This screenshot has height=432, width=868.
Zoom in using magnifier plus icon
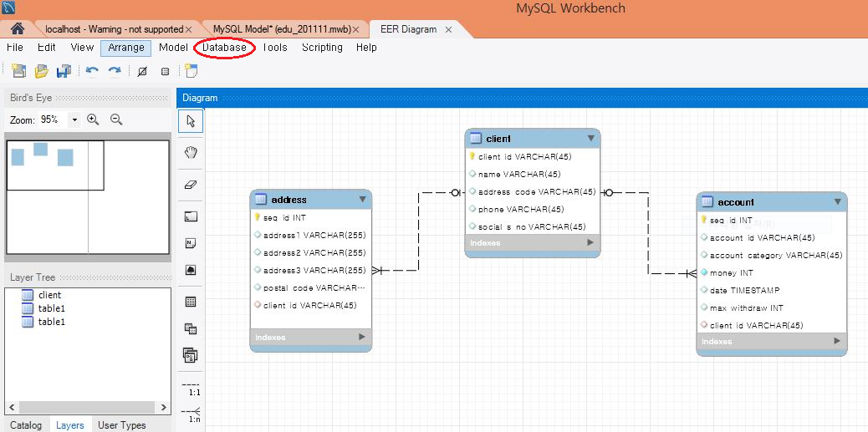click(93, 119)
